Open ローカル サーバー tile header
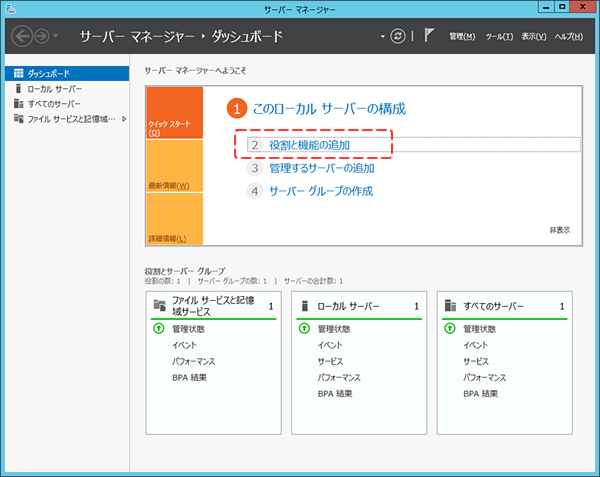 coord(359,306)
